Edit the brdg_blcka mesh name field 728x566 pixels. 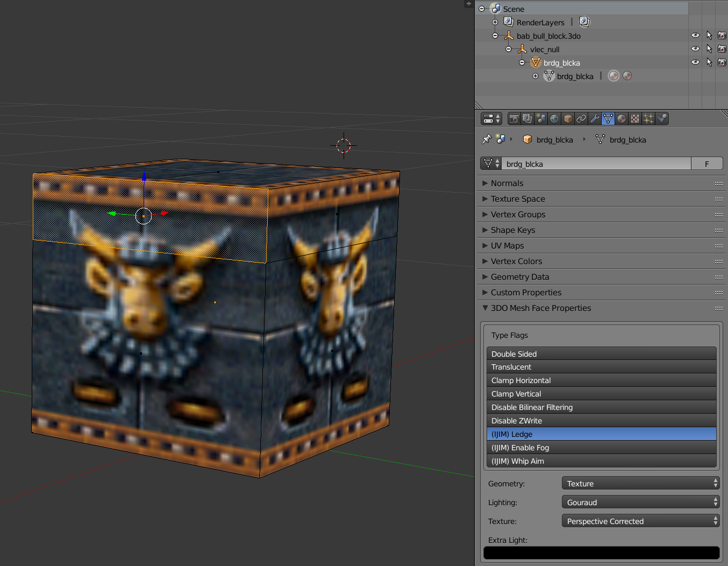pyautogui.click(x=596, y=164)
